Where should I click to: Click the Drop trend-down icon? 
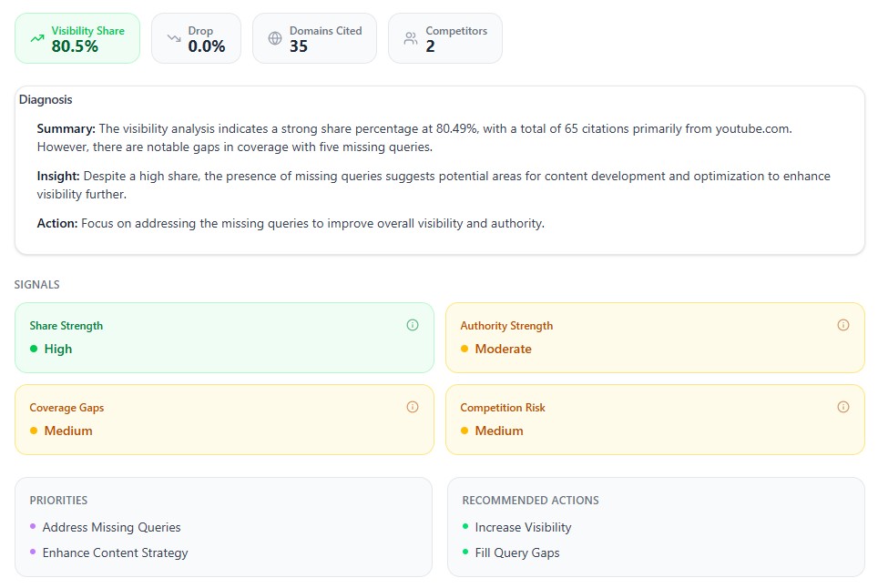pos(174,38)
